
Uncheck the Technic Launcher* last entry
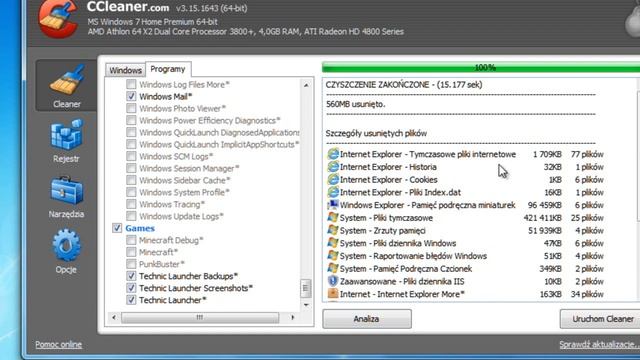point(131,300)
